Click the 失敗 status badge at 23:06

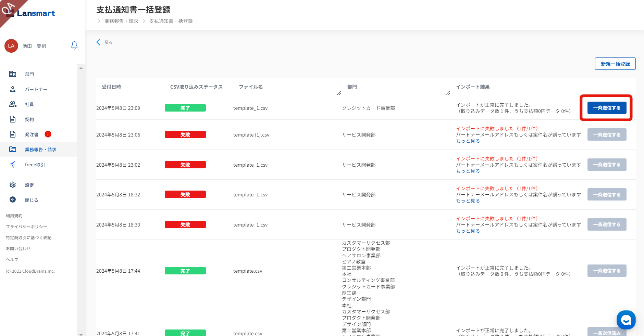click(x=185, y=134)
